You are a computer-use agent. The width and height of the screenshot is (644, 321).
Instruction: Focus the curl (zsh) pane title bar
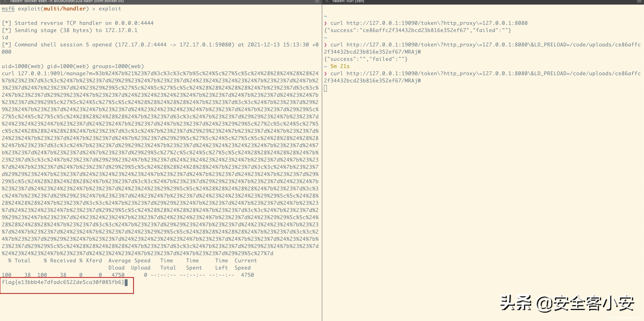[348, 1]
